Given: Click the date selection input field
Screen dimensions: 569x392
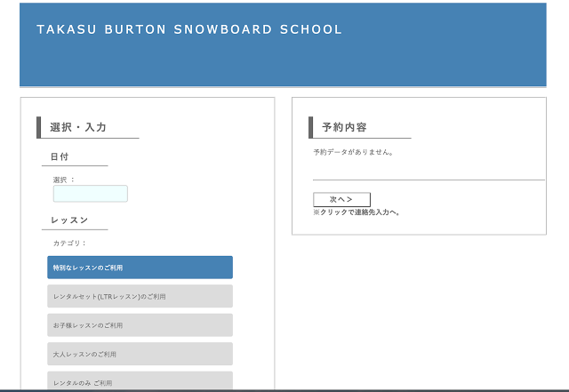Looking at the screenshot, I should [90, 194].
